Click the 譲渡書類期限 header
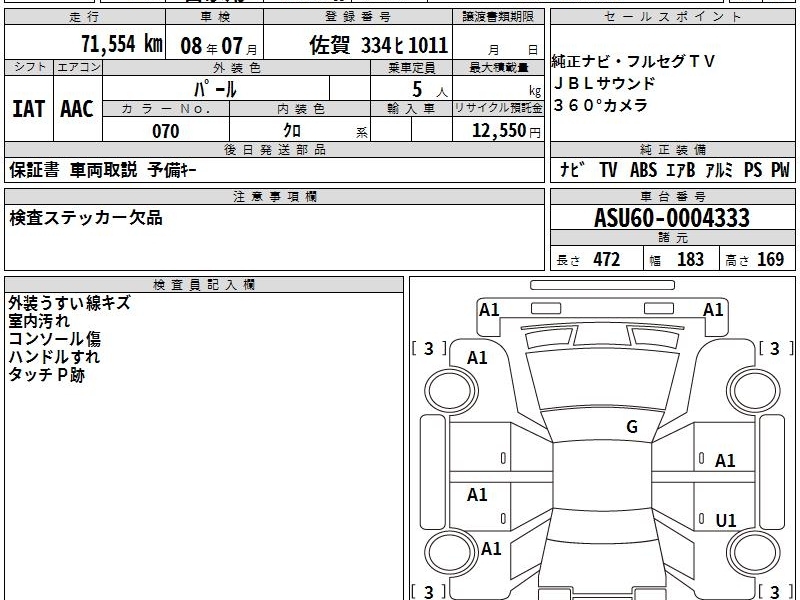Image resolution: width=800 pixels, height=600 pixels. coord(498,17)
